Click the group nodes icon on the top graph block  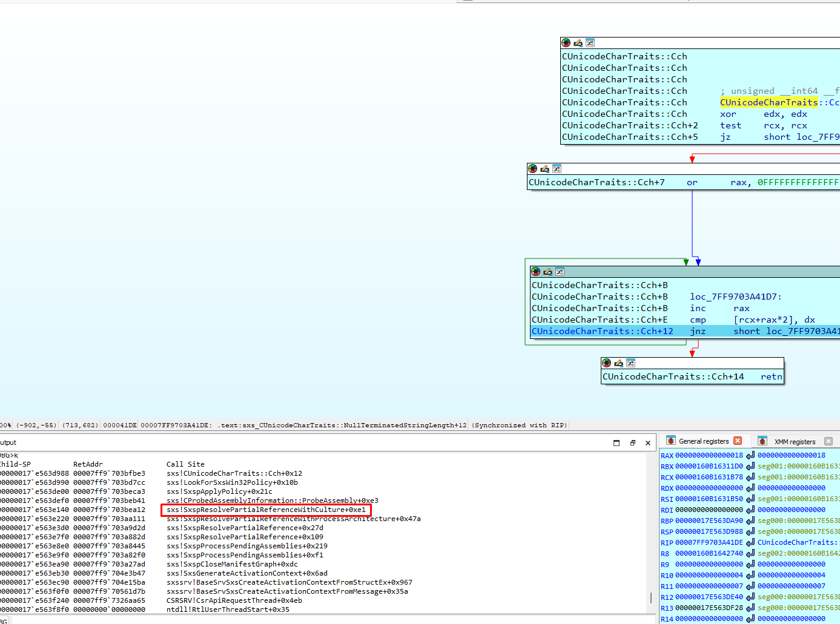[x=590, y=43]
